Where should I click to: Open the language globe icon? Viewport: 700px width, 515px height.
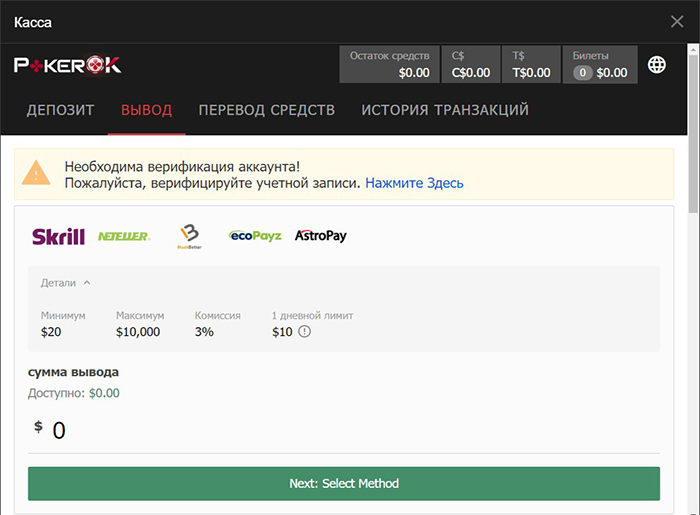tap(656, 65)
